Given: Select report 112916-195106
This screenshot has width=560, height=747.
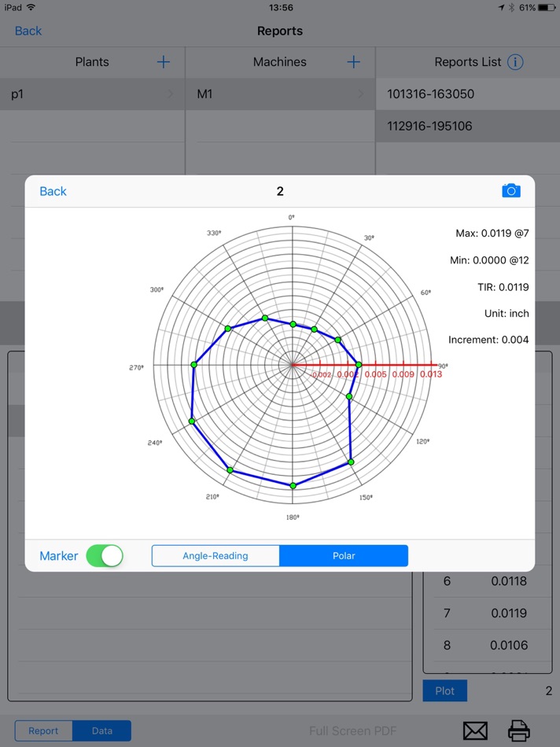Looking at the screenshot, I should click(x=467, y=127).
